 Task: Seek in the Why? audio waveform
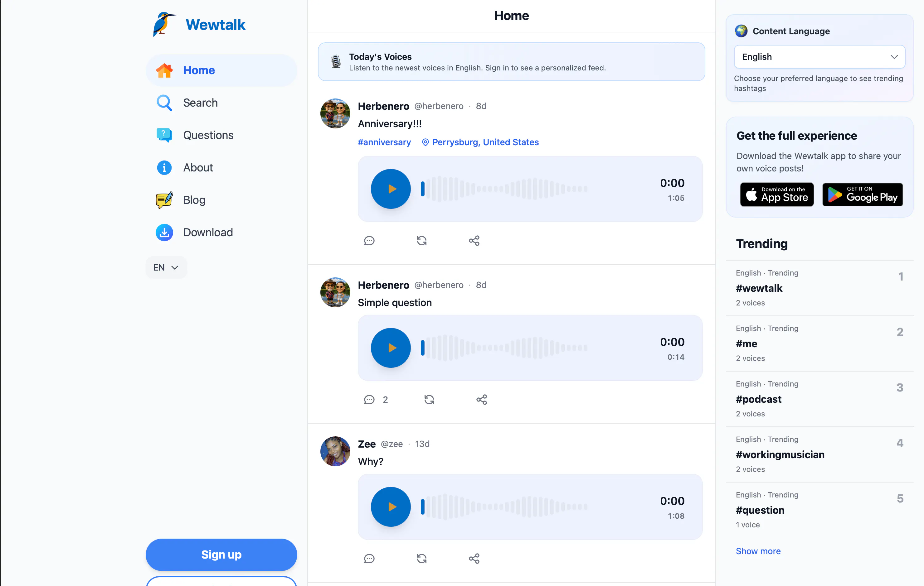(504, 507)
